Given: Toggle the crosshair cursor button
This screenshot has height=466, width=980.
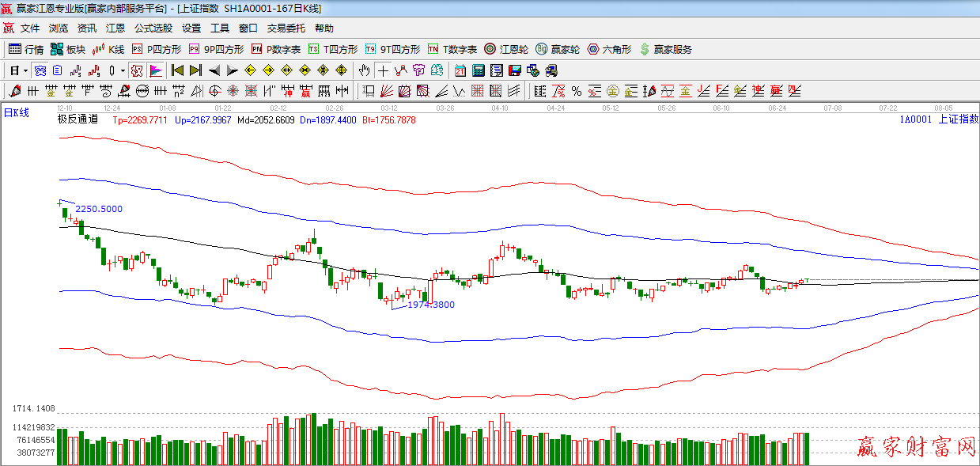Looking at the screenshot, I should click(383, 70).
